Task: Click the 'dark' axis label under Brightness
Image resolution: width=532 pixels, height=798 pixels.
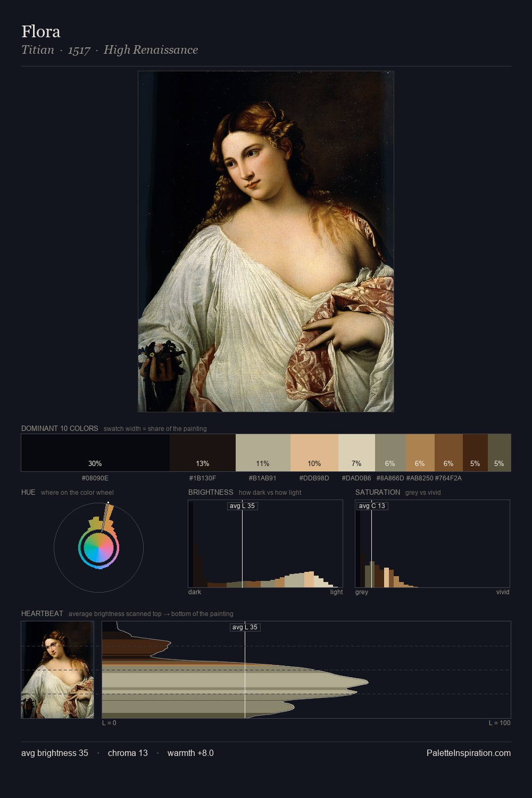Action: point(195,592)
